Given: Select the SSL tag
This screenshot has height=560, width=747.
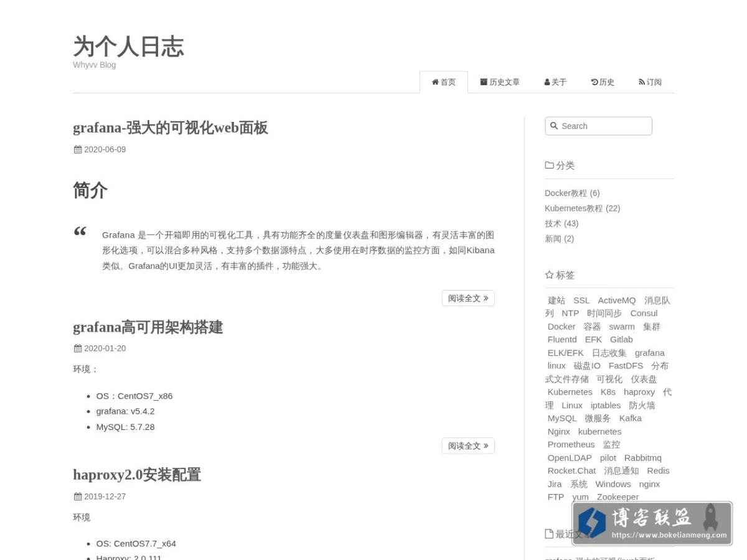Looking at the screenshot, I should coord(581,300).
